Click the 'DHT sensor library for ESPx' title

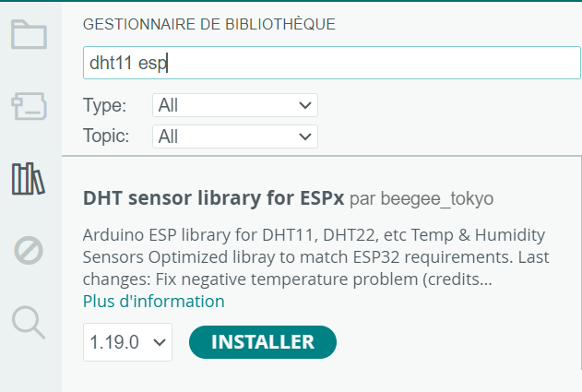213,198
